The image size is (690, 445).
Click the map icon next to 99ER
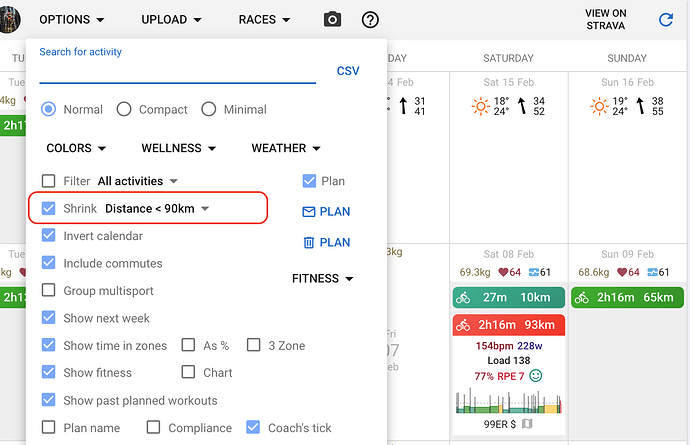(x=527, y=424)
